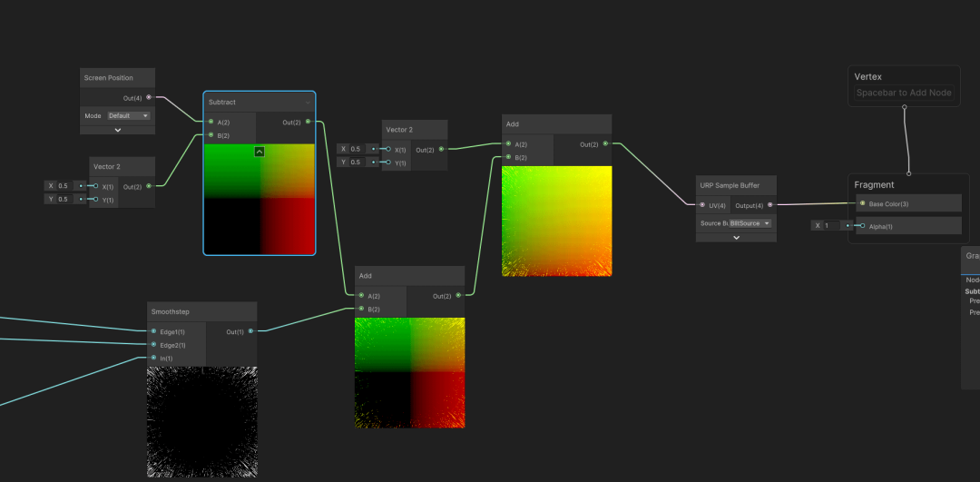Click Out(2) port on Add feeding URP Sample Buffer
The height and width of the screenshot is (482, 980).
click(x=605, y=143)
